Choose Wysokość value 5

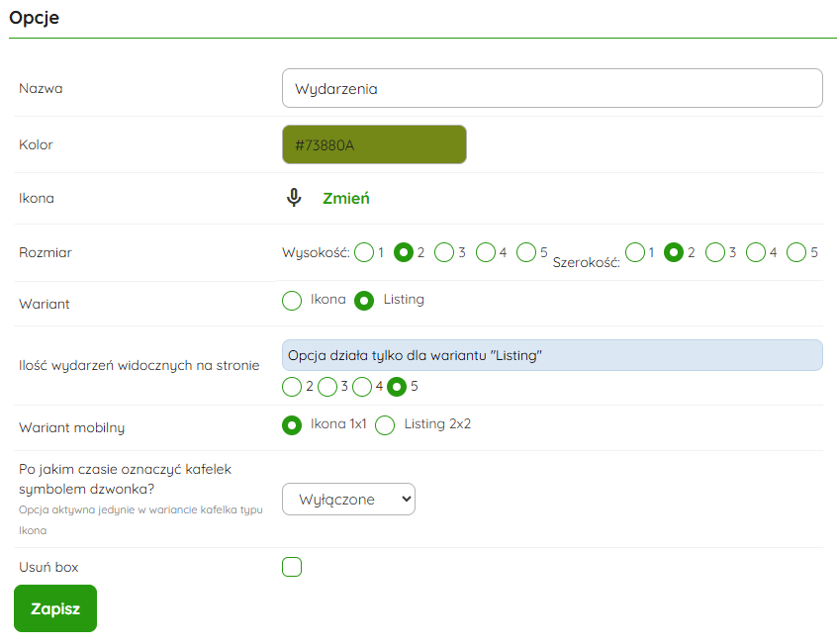(x=526, y=252)
